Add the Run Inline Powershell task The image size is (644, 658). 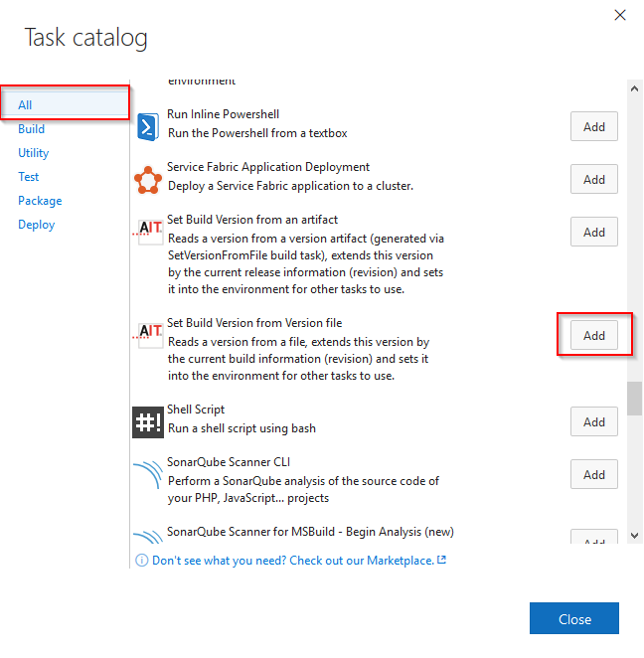point(594,126)
